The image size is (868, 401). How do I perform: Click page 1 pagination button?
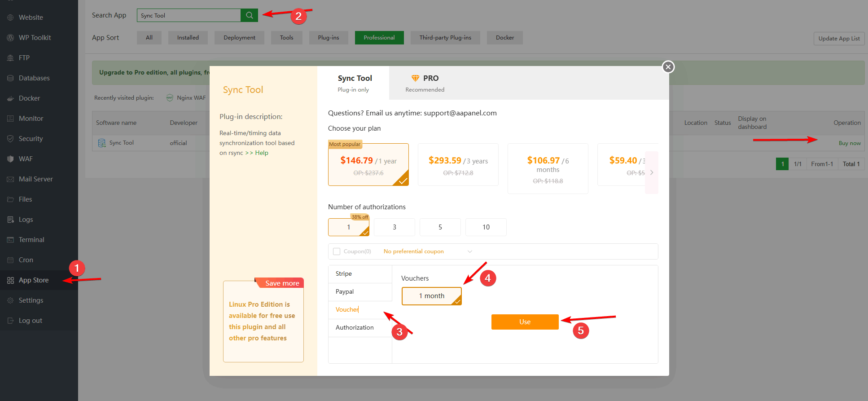(x=782, y=164)
